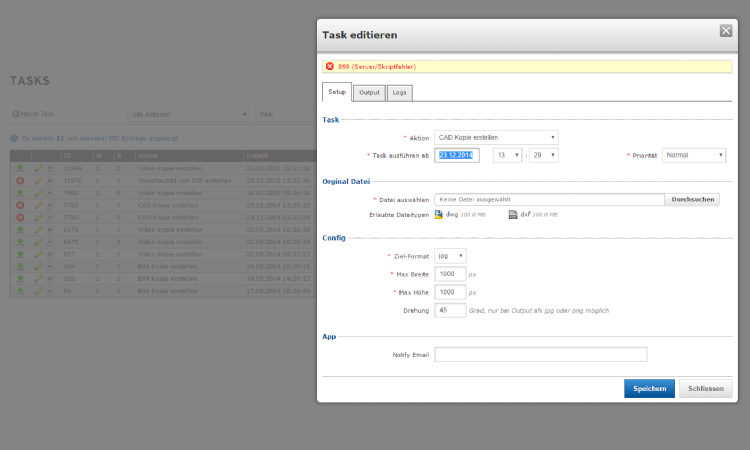750x450 pixels.
Task: Expand the Priorität dropdown
Action: tap(693, 155)
